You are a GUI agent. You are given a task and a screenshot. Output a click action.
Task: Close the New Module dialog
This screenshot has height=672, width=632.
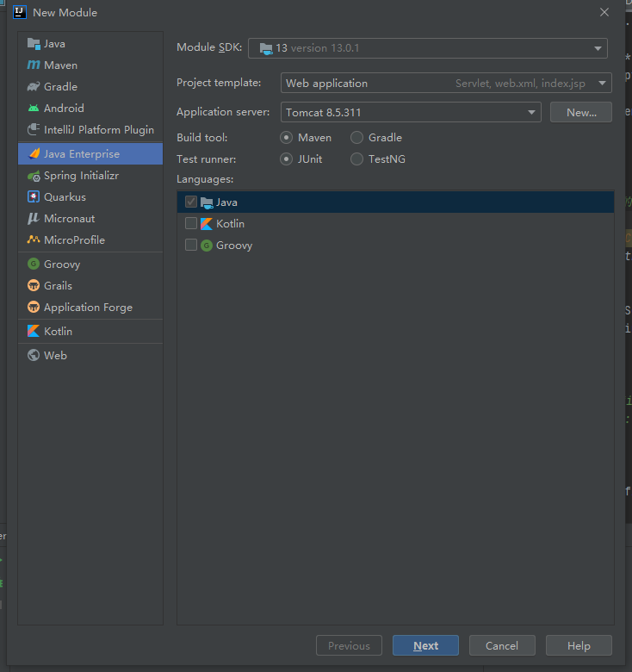click(x=604, y=12)
